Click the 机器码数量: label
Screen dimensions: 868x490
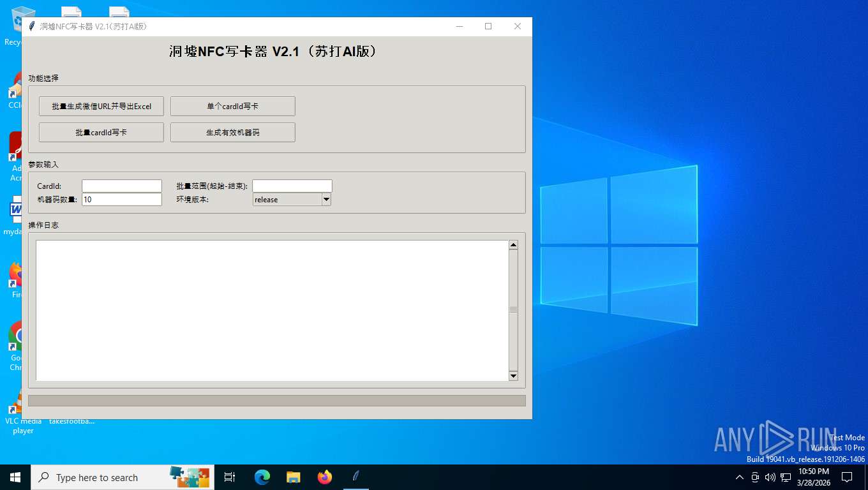pyautogui.click(x=57, y=200)
